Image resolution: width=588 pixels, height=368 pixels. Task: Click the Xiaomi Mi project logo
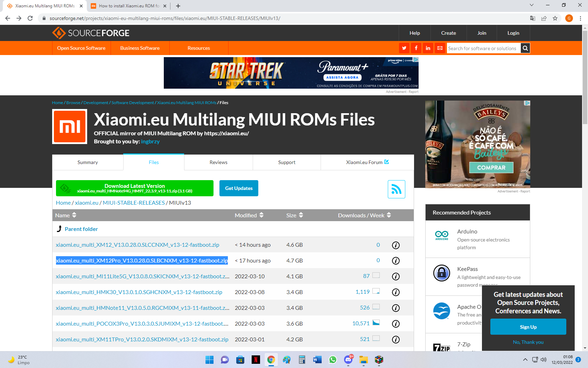coord(70,127)
